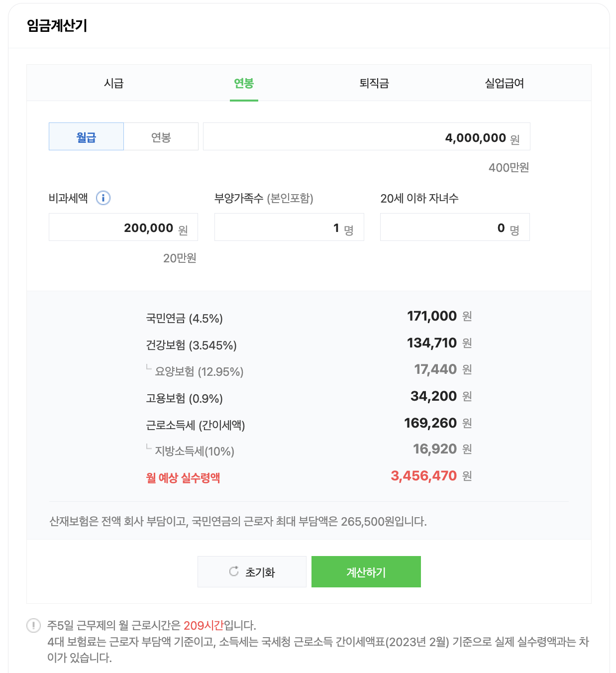Image resolution: width=616 pixels, height=673 pixels.
Task: Click the red 3,456,470 실수령액 amount
Action: point(424,476)
